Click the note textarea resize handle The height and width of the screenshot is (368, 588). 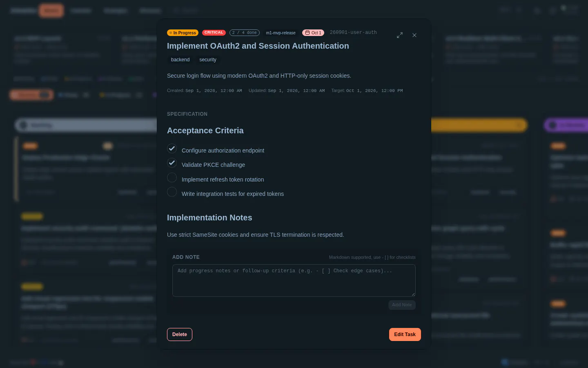pos(413,294)
